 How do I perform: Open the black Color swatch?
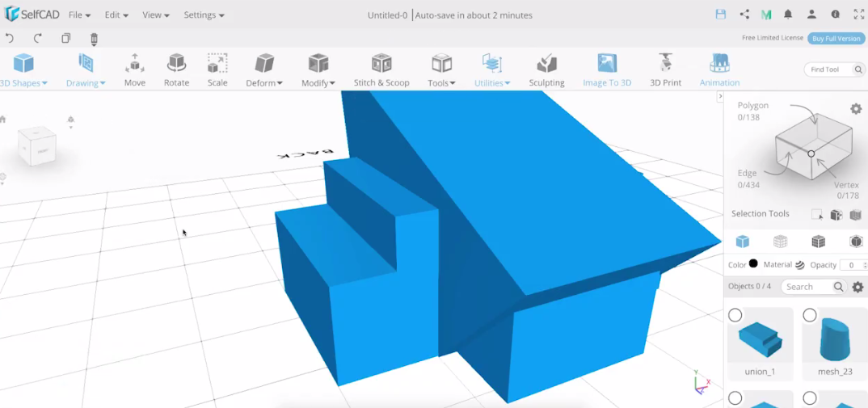coord(753,264)
